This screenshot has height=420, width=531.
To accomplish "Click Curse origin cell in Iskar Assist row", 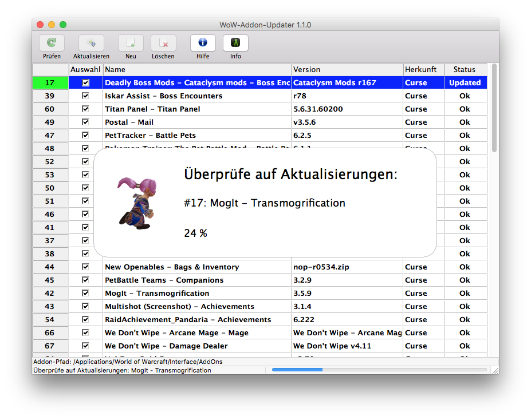I will pyautogui.click(x=424, y=96).
